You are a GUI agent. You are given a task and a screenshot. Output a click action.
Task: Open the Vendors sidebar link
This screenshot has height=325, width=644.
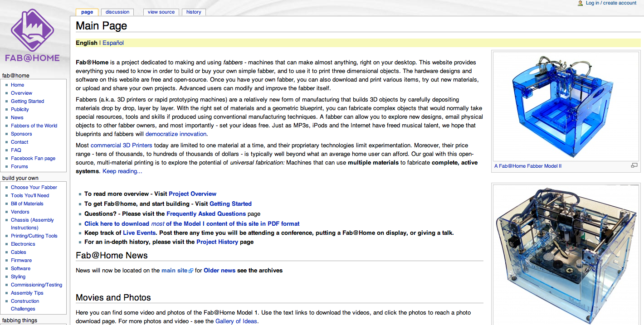click(20, 212)
